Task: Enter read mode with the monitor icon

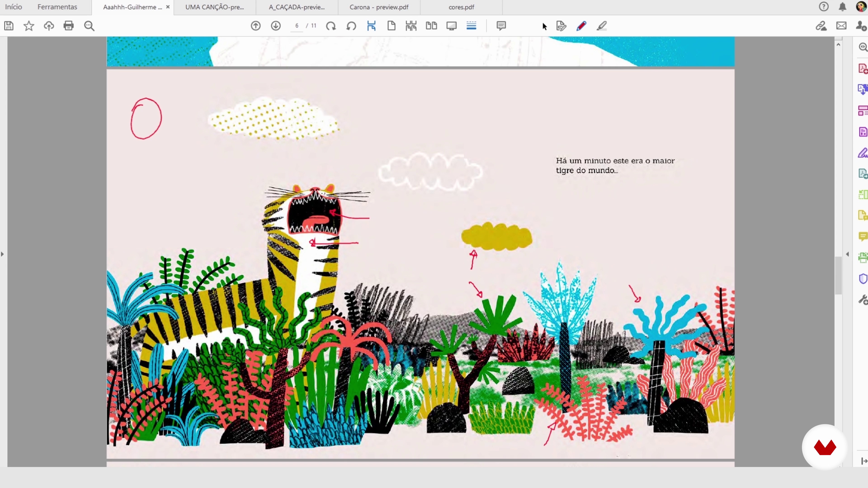Action: [x=452, y=26]
